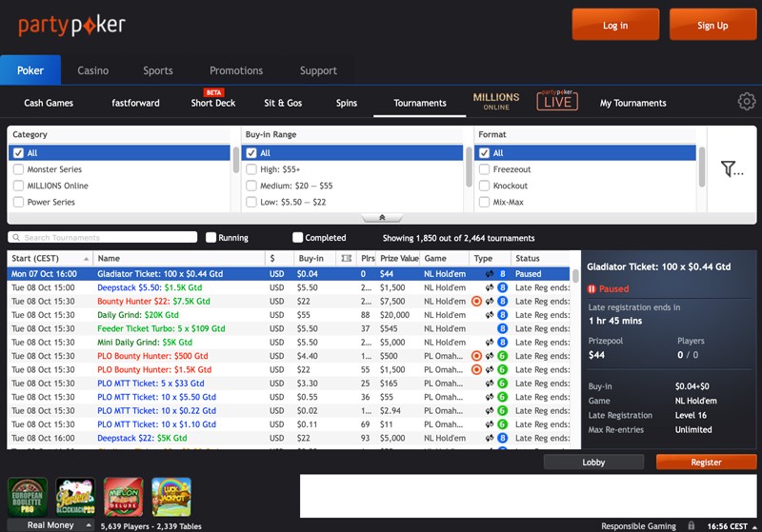Screen dimensions: 762x532
Task: Click the search magnifier icon
Action: 16,237
